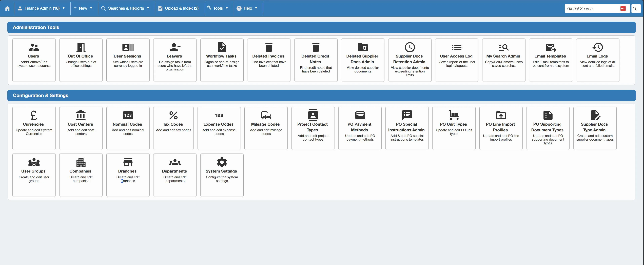Click the Supplier Docs Retention clock icon
This screenshot has width=644, height=265.
coord(410,47)
